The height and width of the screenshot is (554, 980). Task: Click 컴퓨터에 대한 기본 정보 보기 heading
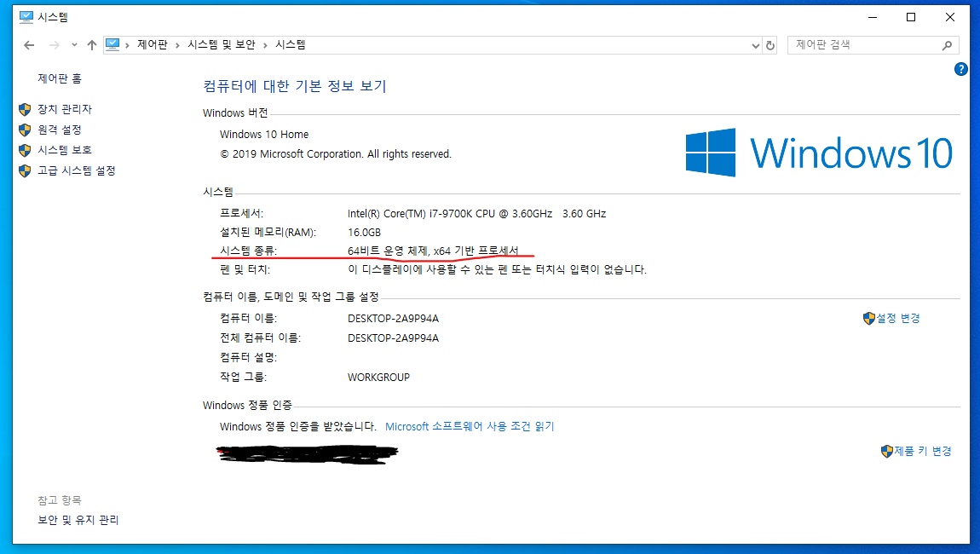point(295,86)
